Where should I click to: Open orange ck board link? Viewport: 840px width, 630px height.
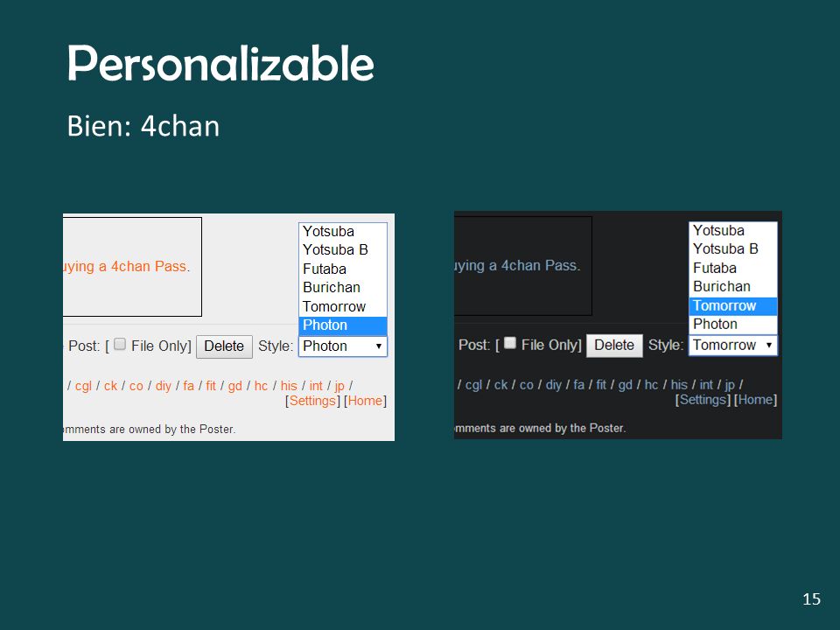coord(110,386)
